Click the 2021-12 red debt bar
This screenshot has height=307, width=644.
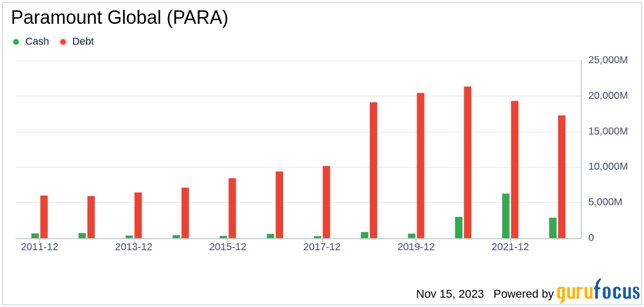pyautogui.click(x=515, y=170)
